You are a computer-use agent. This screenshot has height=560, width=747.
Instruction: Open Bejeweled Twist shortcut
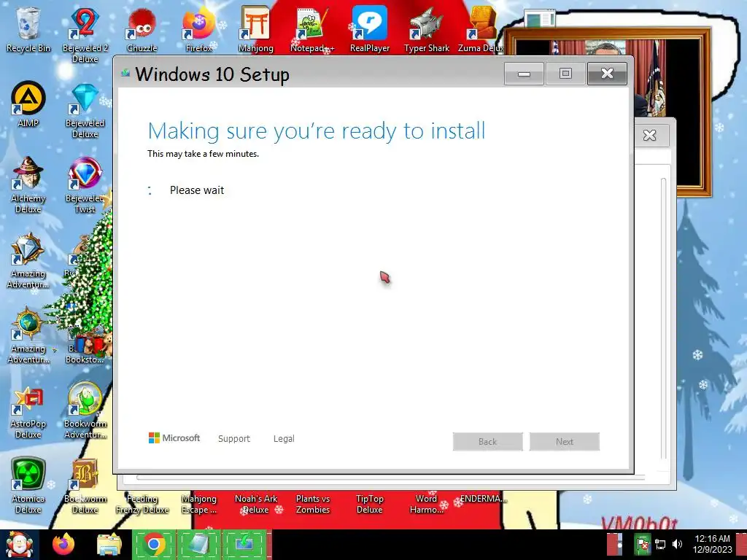85,184
